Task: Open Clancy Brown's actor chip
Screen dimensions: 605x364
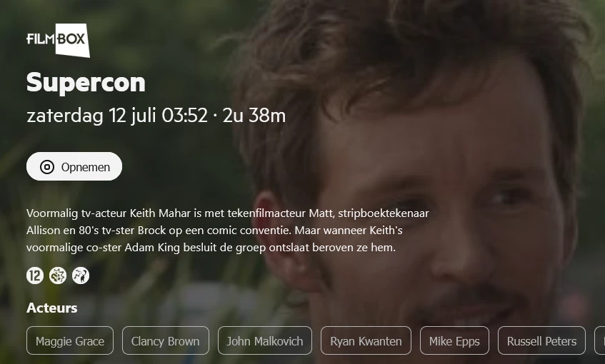Action: [166, 340]
